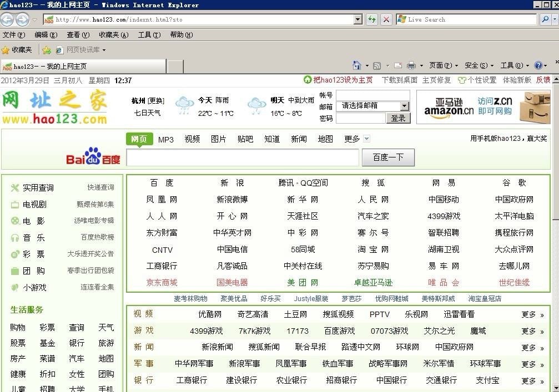Screen dimensions: 559x392
Task: Click today's rain cloud weather icon
Action: [x=184, y=105]
